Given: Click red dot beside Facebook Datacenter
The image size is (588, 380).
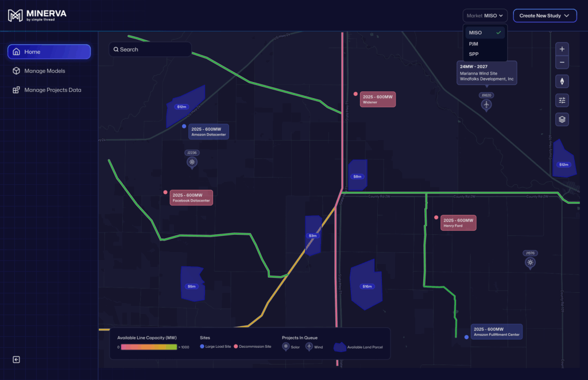Looking at the screenshot, I should pos(165,192).
